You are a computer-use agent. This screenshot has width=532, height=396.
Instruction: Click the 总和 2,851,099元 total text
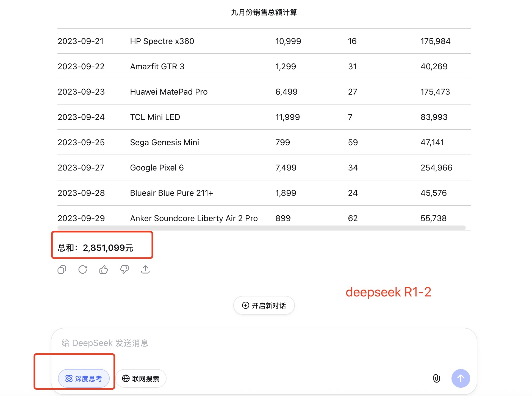pos(95,248)
